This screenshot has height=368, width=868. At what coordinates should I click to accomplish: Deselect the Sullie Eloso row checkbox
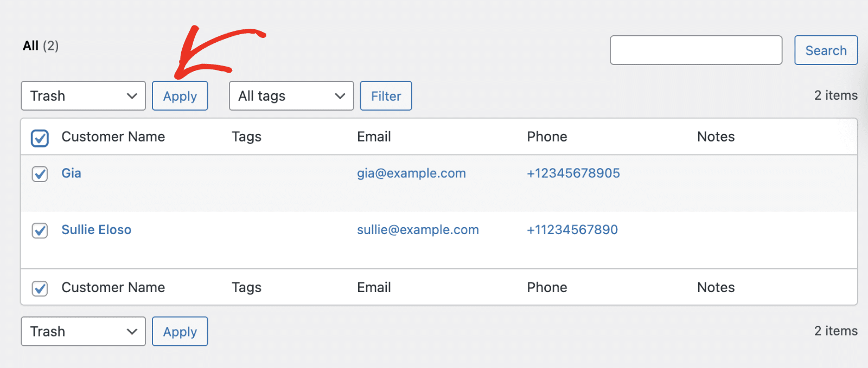click(x=40, y=230)
